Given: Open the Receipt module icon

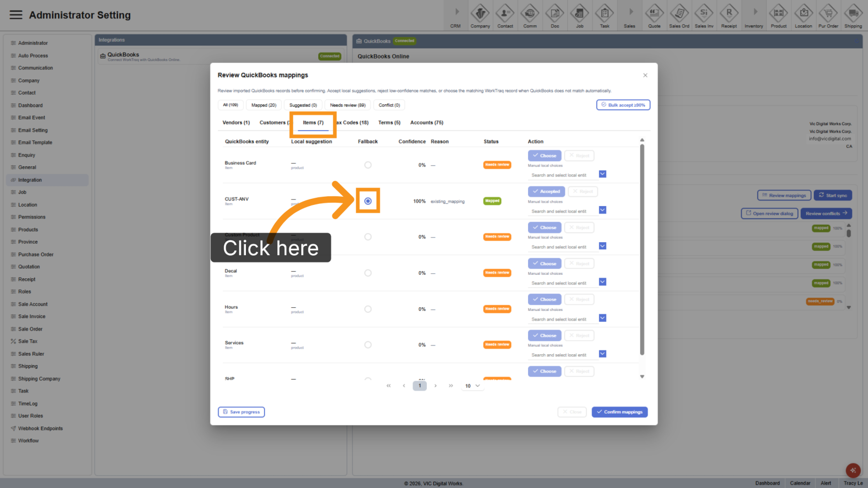Looking at the screenshot, I should click(729, 15).
